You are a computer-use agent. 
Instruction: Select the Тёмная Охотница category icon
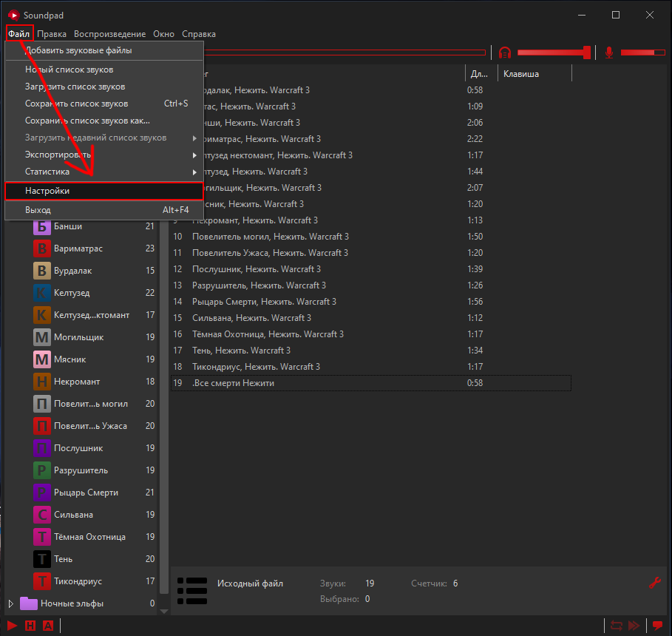[42, 537]
